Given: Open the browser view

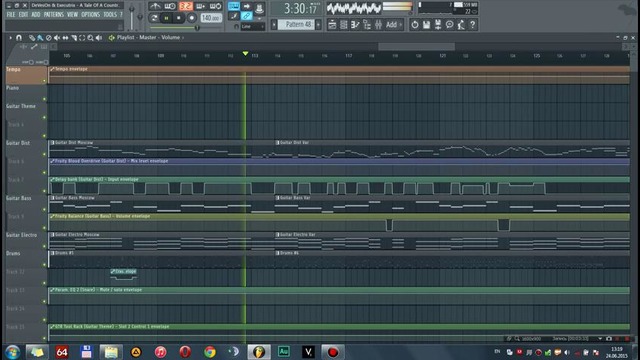Looking at the screenshot, I should click(367, 25).
